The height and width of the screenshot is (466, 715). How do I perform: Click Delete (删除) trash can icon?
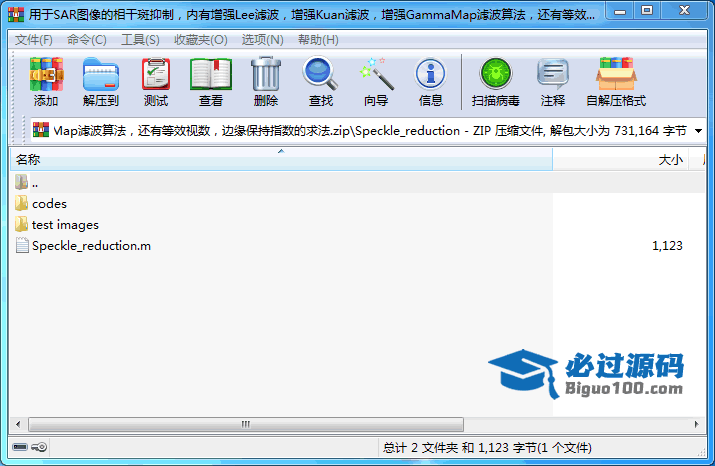(x=266, y=74)
